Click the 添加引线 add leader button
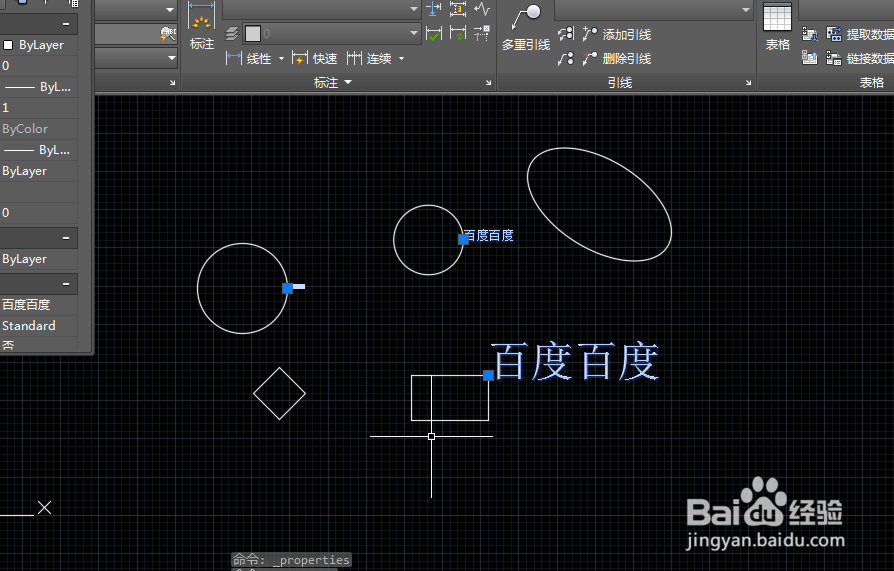 tap(617, 34)
